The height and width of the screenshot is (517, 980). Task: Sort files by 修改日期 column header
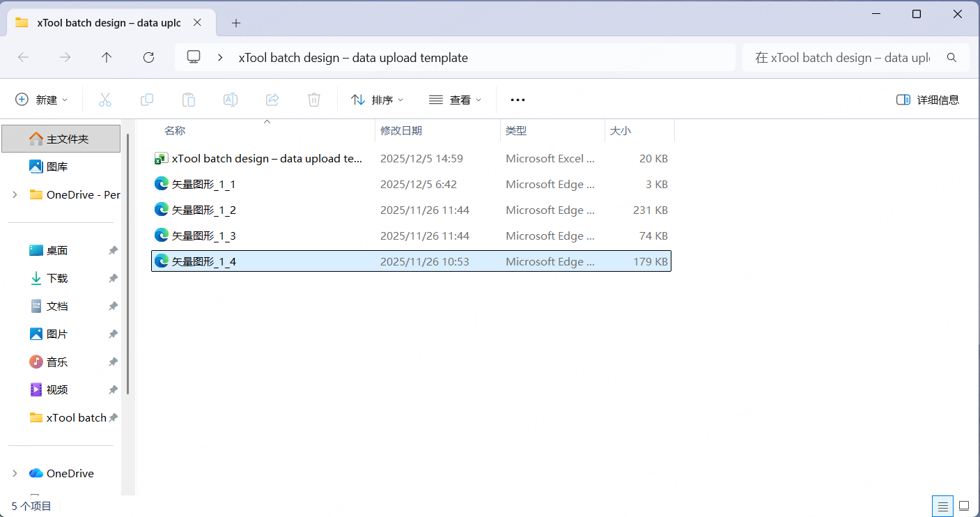(x=401, y=130)
